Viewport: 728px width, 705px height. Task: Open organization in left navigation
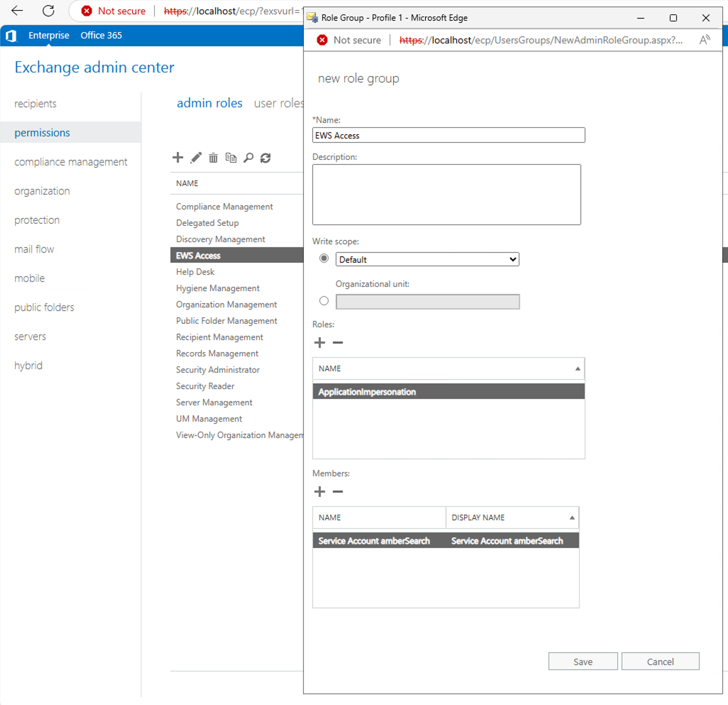click(x=42, y=191)
